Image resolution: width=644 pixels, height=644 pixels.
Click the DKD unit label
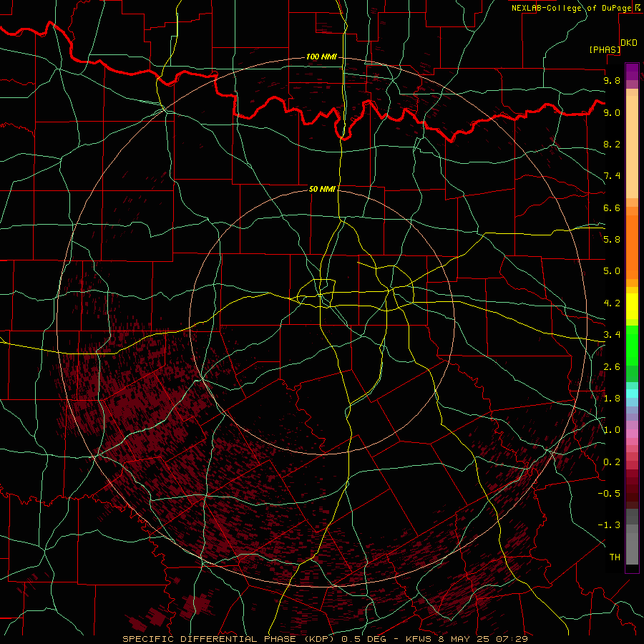click(629, 43)
